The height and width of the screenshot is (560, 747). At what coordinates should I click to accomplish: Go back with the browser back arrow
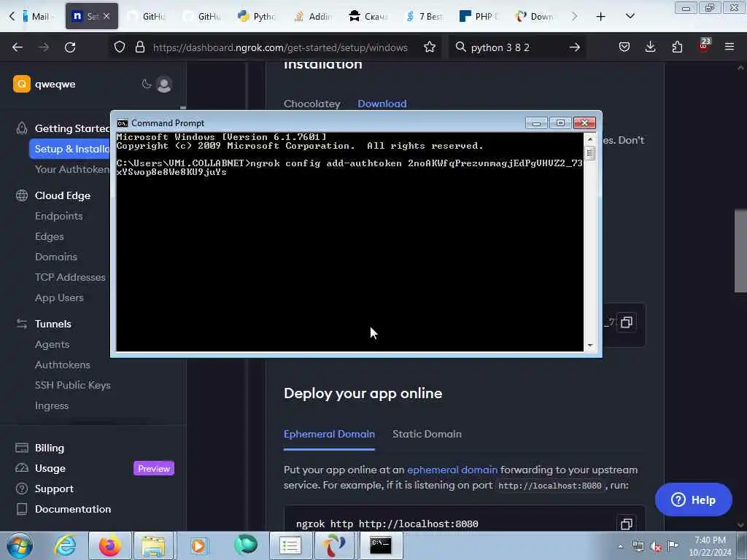(18, 47)
